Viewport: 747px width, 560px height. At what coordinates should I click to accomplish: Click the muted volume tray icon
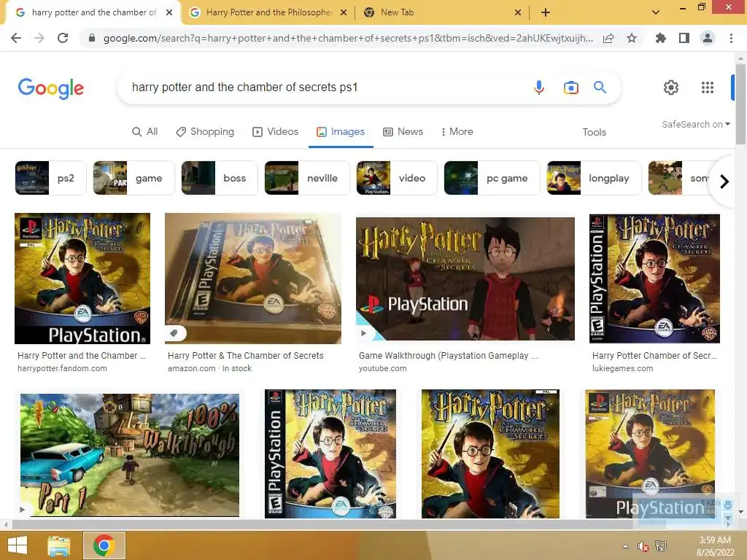[x=643, y=546]
